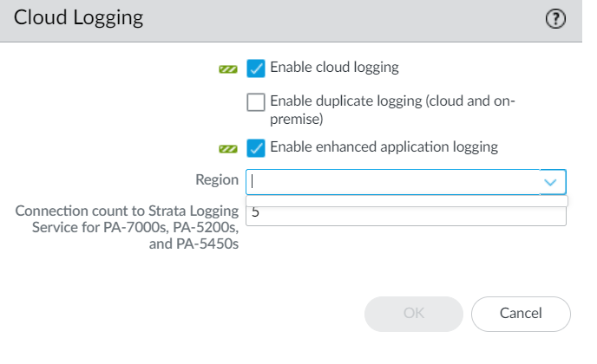Open the help icon in dialog header
The width and height of the screenshot is (597, 364).
[555, 19]
